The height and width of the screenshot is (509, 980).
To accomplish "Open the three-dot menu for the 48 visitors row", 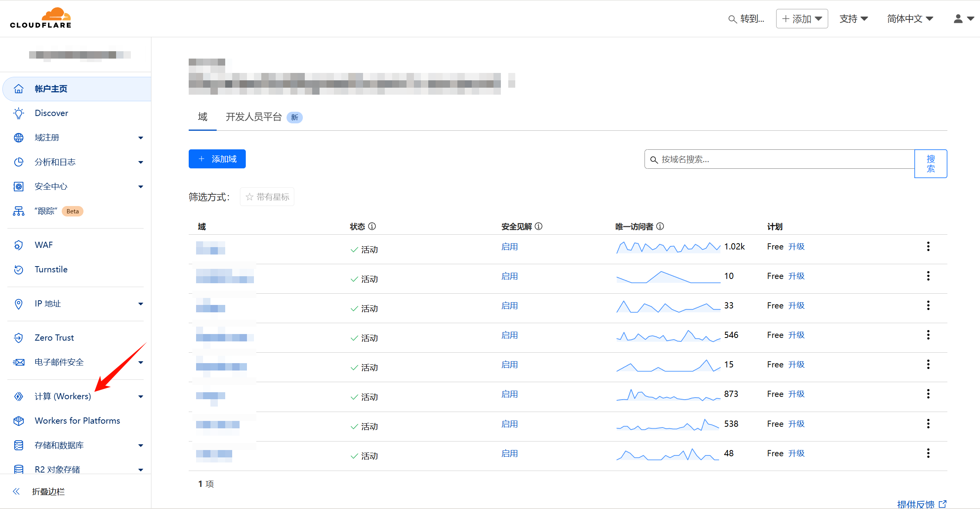I will pyautogui.click(x=928, y=453).
